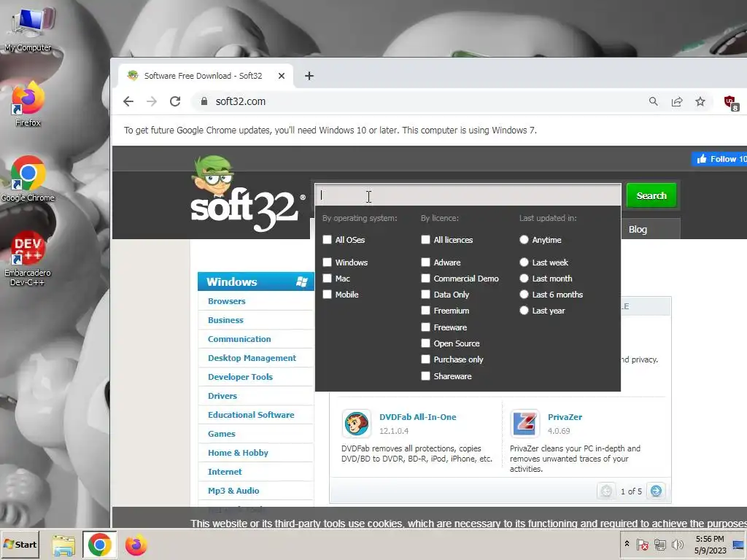The image size is (747, 560).
Task: Click Chrome's forward arrow
Action: (x=152, y=101)
